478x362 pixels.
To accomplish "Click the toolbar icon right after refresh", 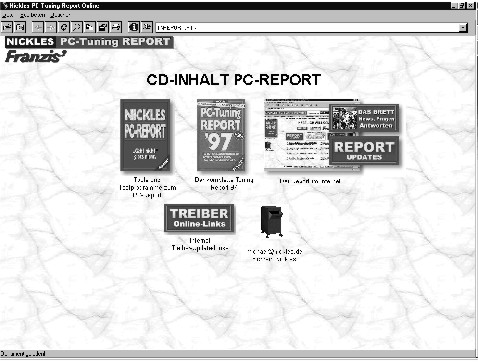I will [76, 27].
